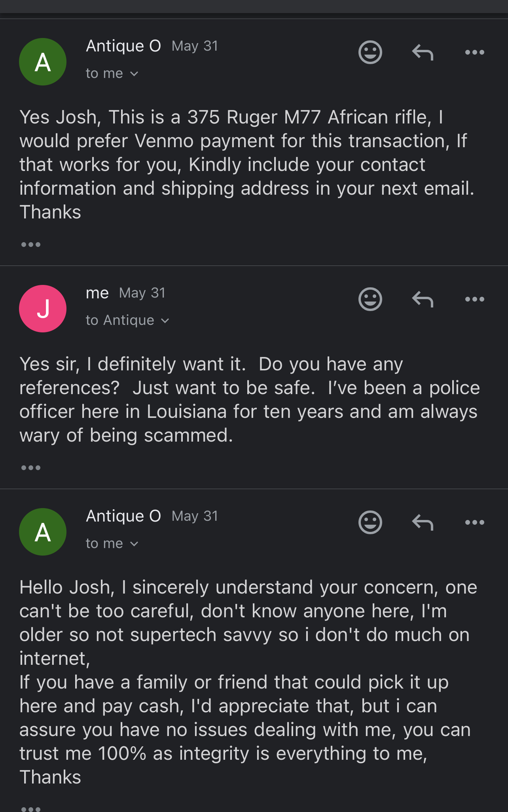The height and width of the screenshot is (812, 508).
Task: Tap green 'A' avatar on last email
Action: (43, 532)
